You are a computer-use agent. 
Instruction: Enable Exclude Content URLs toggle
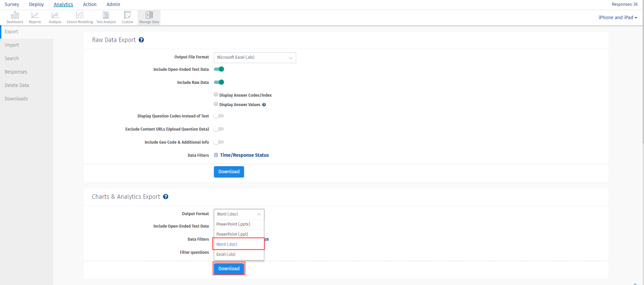[x=219, y=129]
